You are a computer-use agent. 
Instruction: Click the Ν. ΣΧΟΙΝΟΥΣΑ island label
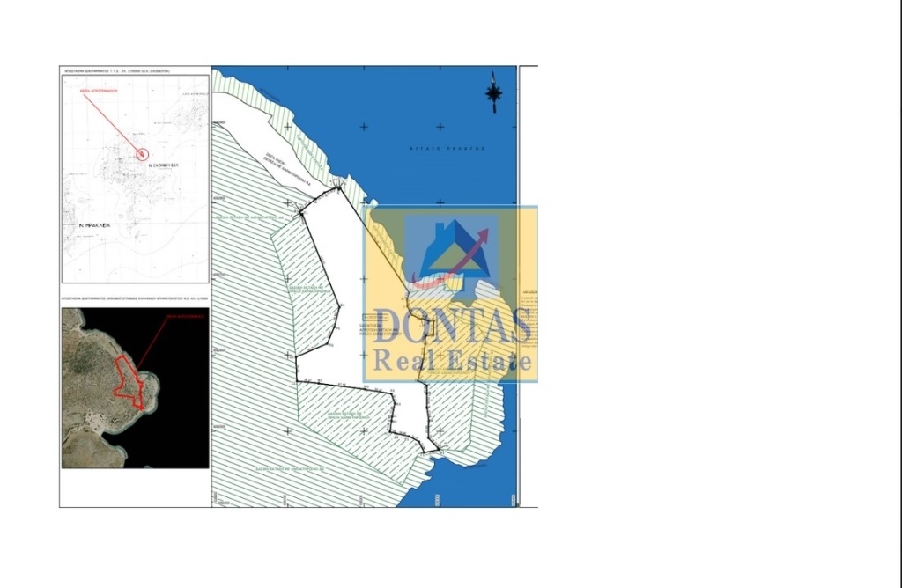[x=163, y=165]
